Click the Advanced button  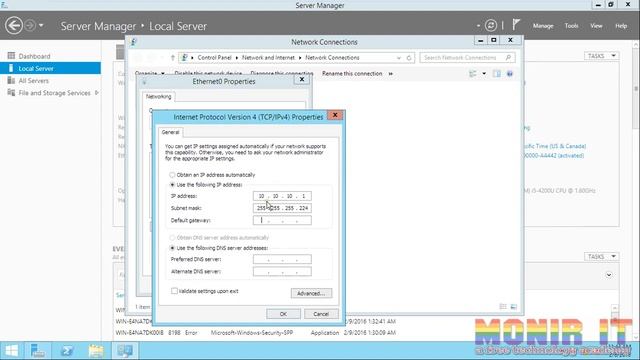point(311,293)
